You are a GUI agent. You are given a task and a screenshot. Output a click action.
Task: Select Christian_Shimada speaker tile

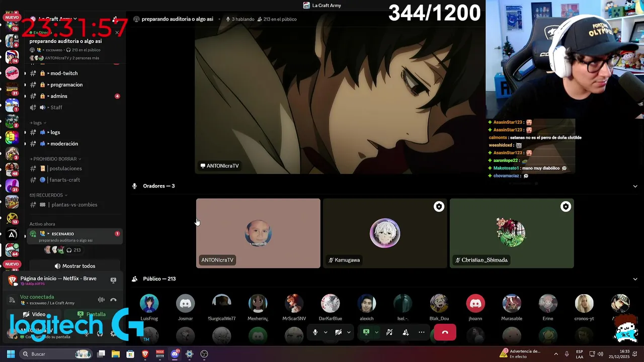coord(512,233)
